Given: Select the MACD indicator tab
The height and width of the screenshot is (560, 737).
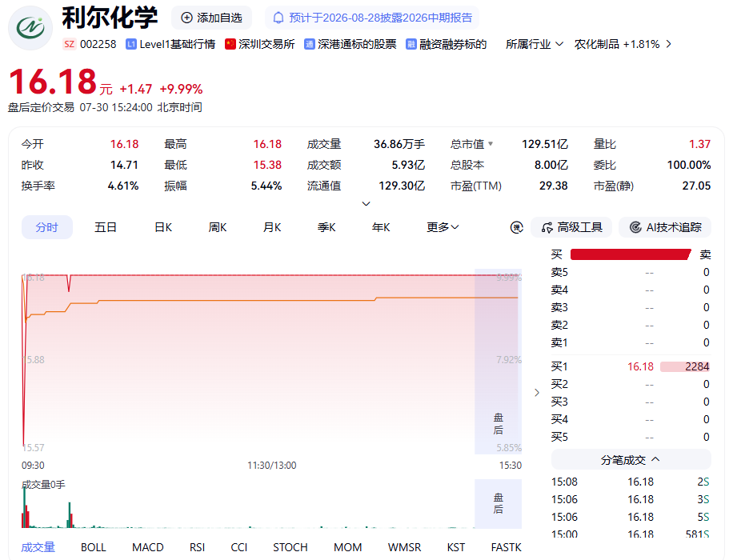Looking at the screenshot, I should pos(147,547).
